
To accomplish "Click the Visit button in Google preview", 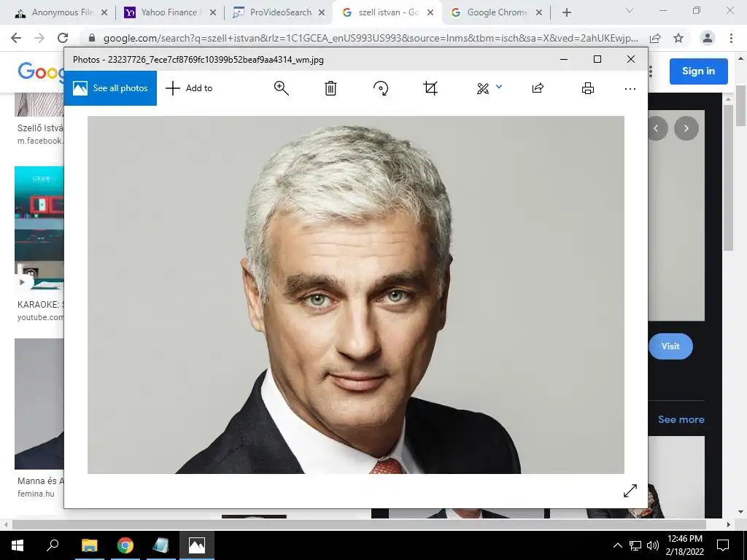I will 670,346.
